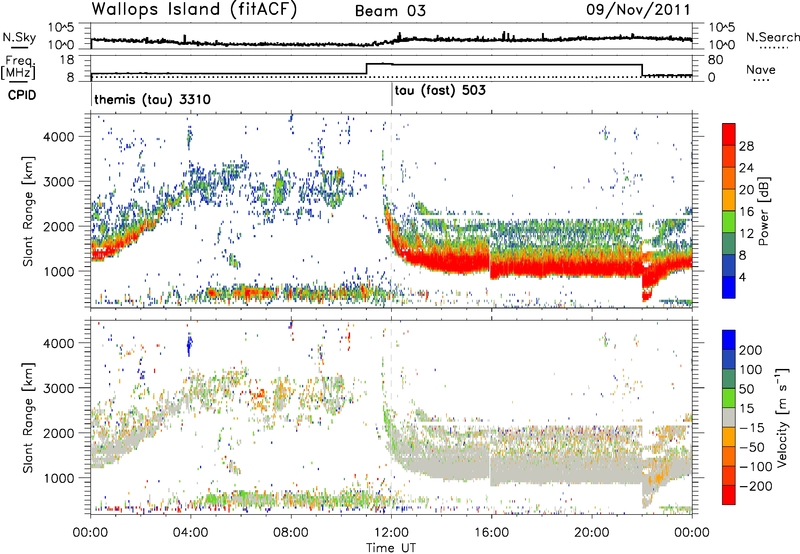Click the 'Nave' legend label

click(761, 69)
